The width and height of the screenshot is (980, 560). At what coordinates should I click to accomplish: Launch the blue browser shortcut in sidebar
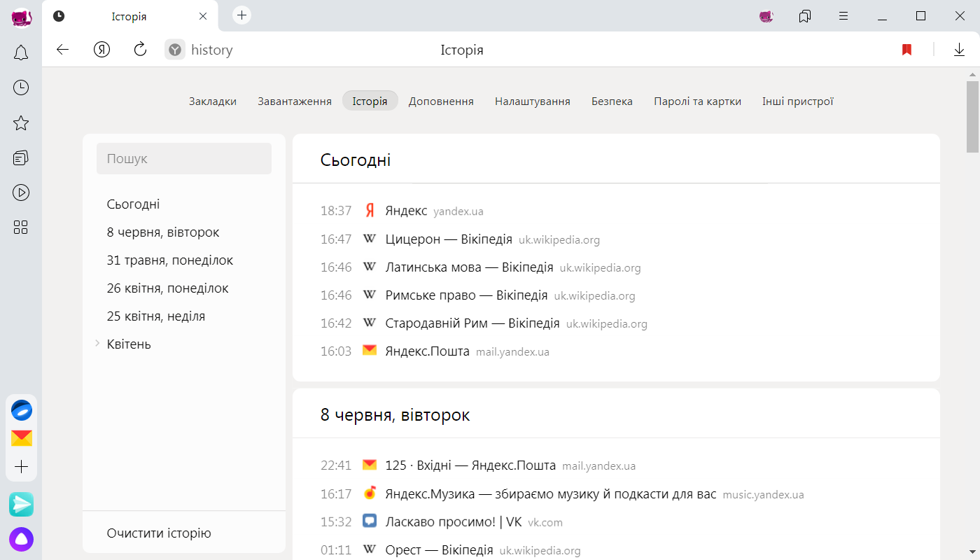click(x=22, y=409)
